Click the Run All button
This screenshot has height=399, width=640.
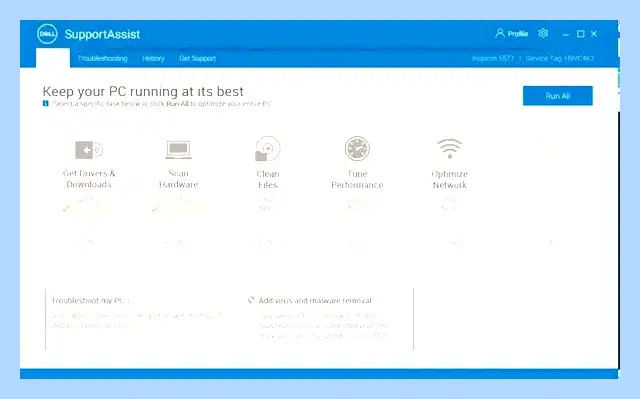558,96
